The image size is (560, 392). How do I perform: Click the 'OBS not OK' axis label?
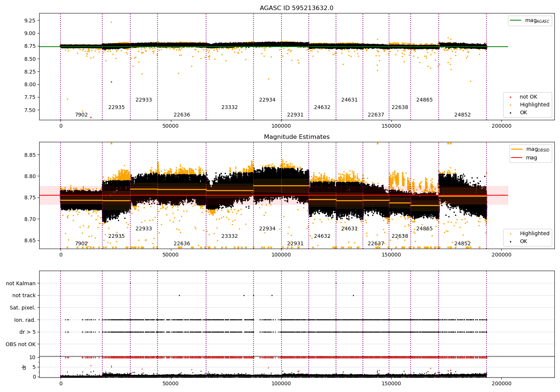click(x=21, y=344)
